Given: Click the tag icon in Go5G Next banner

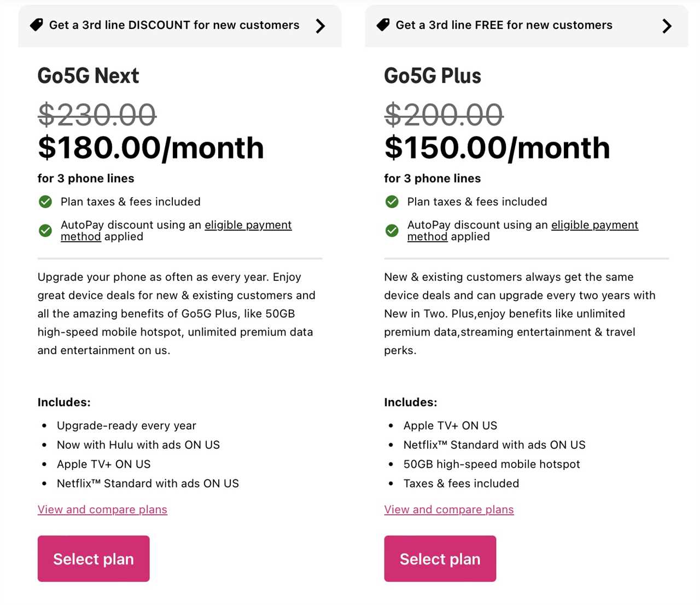Looking at the screenshot, I should pos(37,25).
